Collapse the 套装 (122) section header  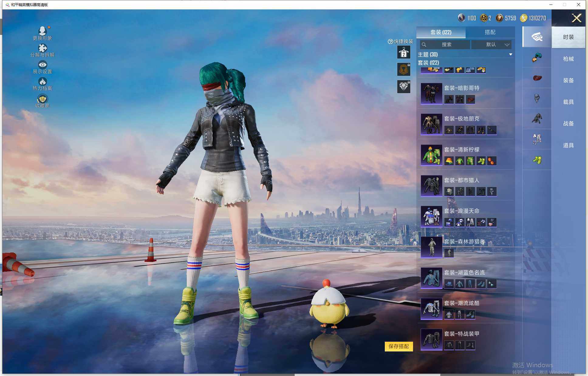[428, 63]
